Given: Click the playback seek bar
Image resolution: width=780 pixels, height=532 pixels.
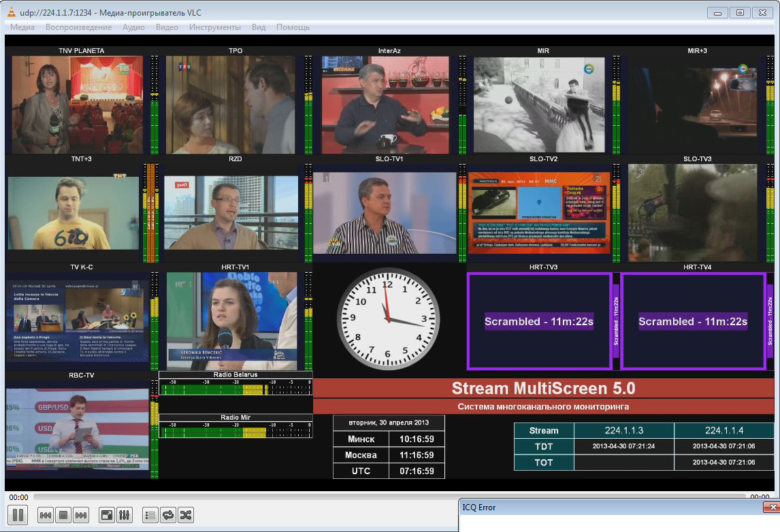Looking at the screenshot, I should 389,496.
